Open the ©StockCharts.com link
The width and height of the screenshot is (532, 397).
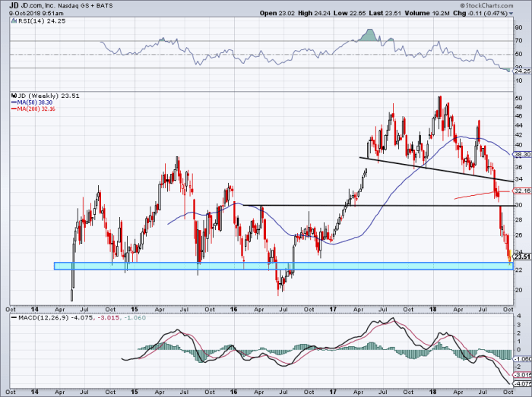(x=487, y=5)
